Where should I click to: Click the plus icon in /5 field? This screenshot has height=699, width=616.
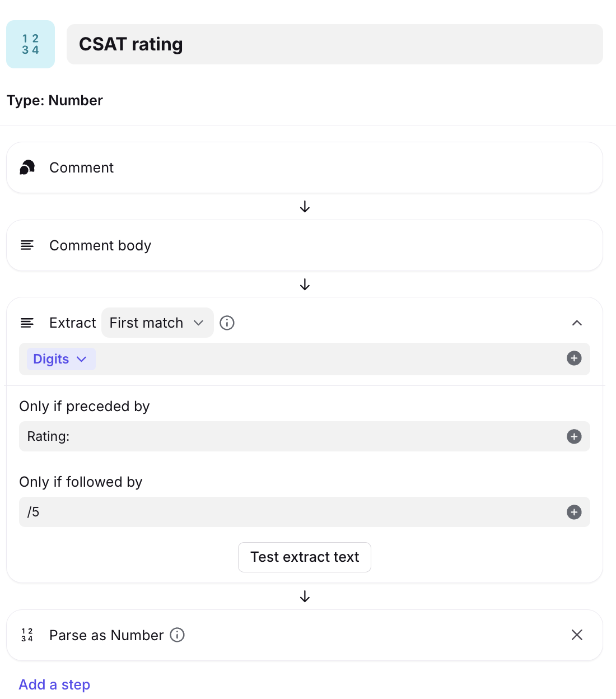point(574,512)
